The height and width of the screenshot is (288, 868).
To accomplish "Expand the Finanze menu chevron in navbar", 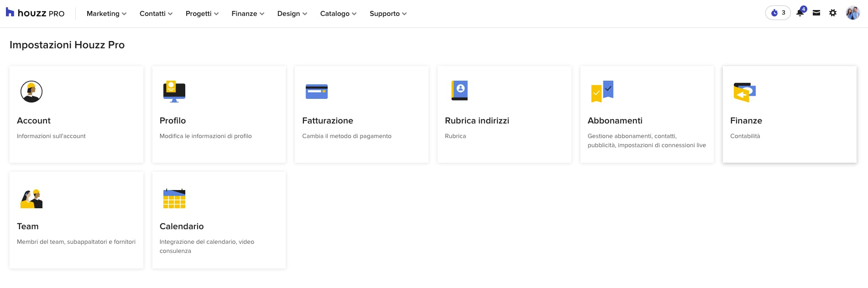I will point(262,14).
